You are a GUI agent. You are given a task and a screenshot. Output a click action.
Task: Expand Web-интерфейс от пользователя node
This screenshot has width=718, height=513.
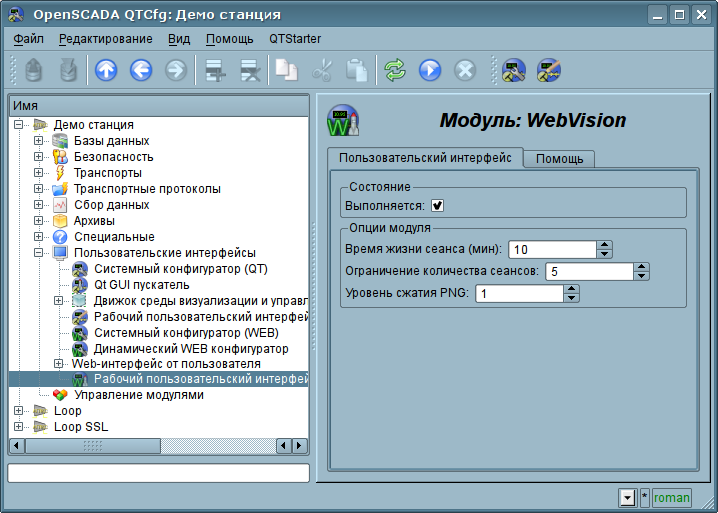point(58,364)
